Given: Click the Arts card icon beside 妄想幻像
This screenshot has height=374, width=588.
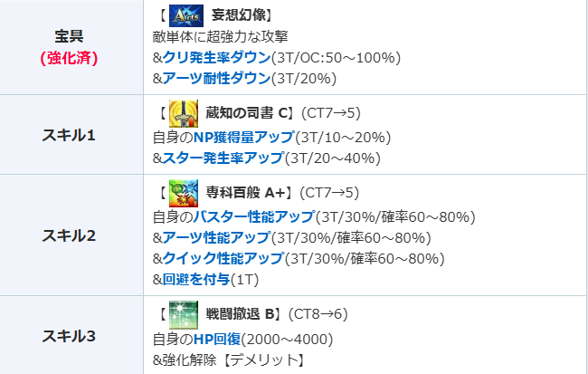Looking at the screenshot, I should (186, 14).
